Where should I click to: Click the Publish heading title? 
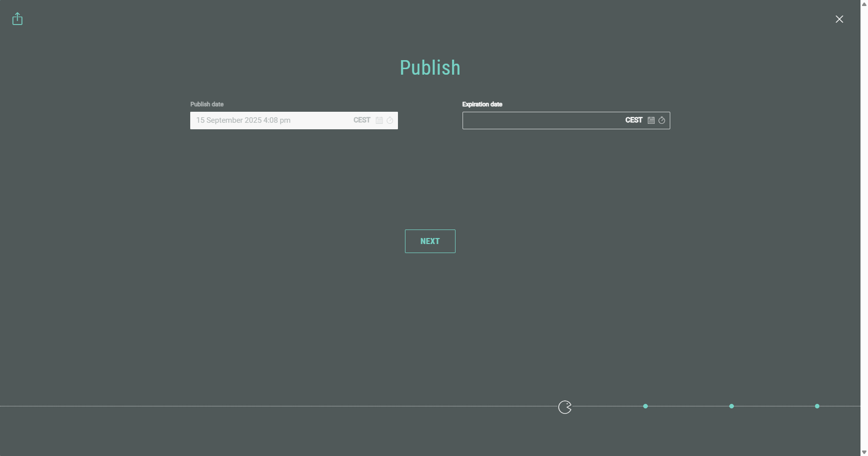(x=430, y=68)
